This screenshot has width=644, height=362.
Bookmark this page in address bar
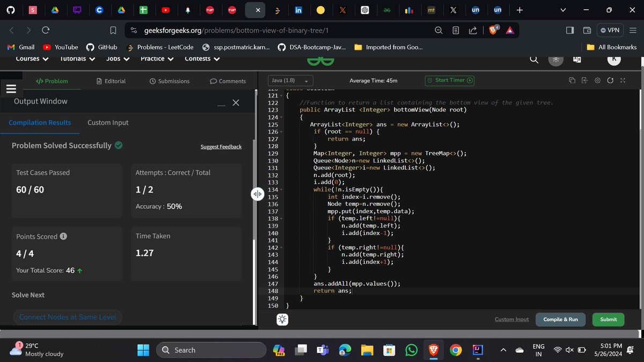point(113,30)
